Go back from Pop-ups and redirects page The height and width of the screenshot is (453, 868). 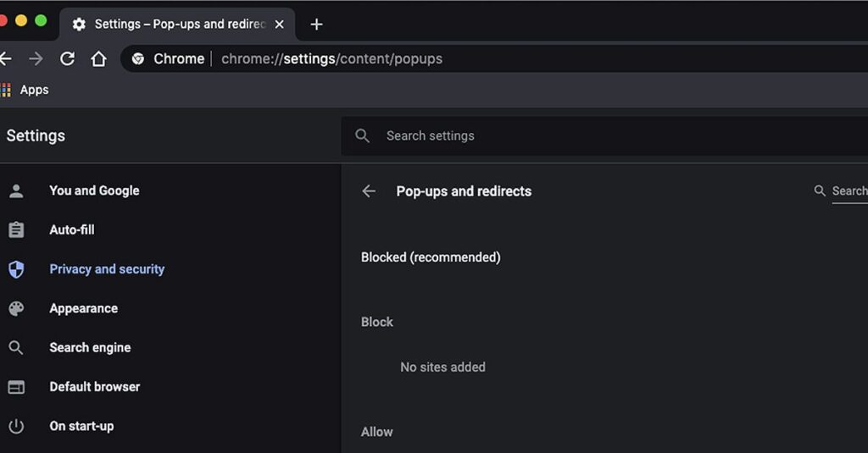[x=369, y=191]
